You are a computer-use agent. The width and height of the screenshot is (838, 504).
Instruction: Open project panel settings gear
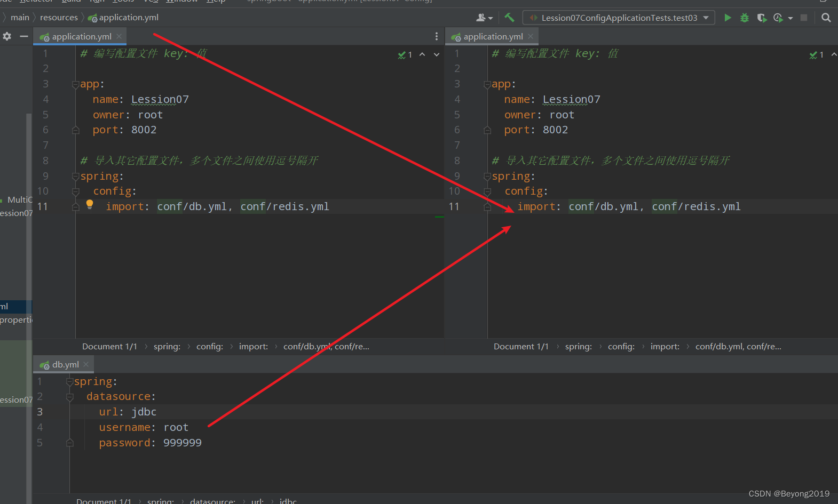[7, 36]
